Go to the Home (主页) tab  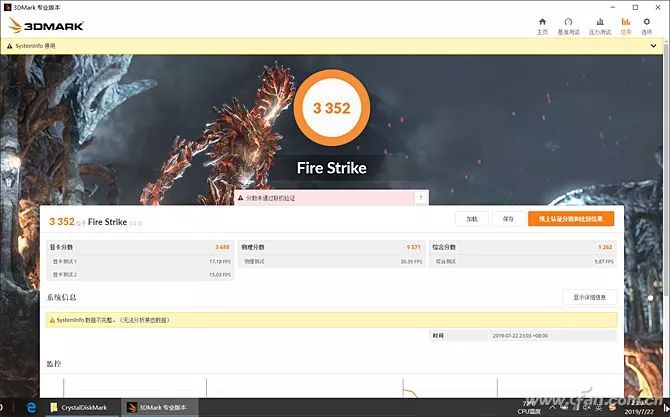point(542,26)
